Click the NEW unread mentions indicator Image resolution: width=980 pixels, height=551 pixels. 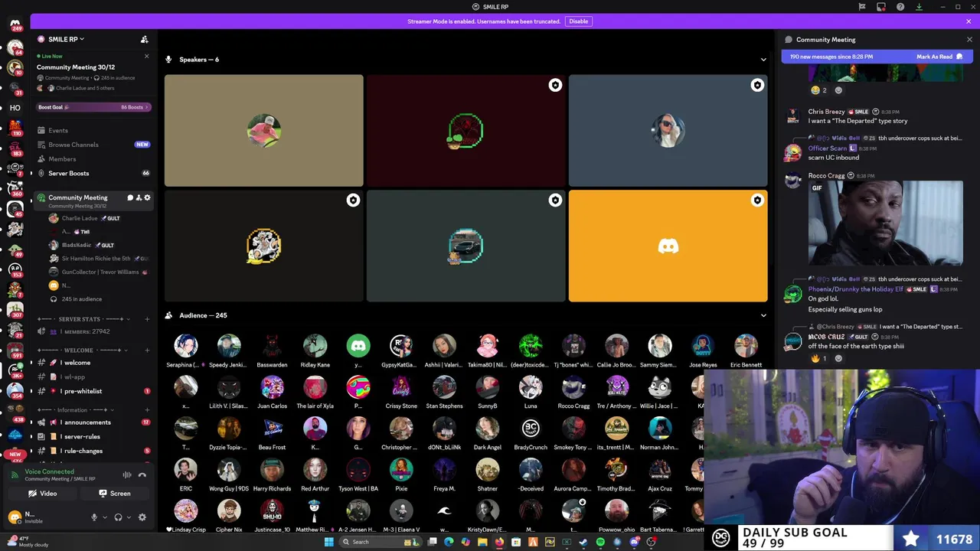click(15, 454)
